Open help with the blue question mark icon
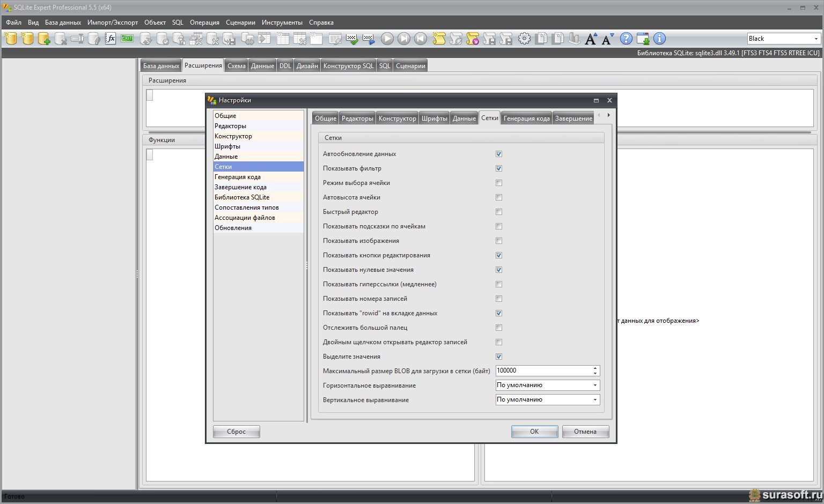The image size is (824, 504). click(x=626, y=39)
